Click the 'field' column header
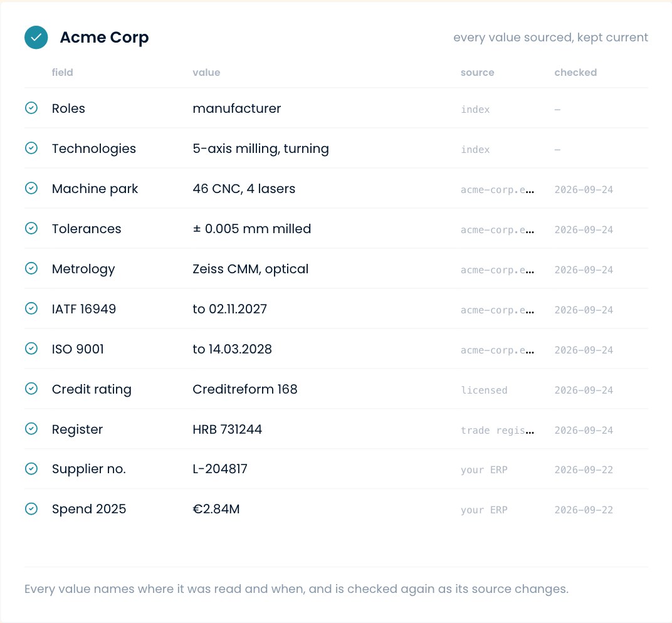This screenshot has width=672, height=623. 63,73
